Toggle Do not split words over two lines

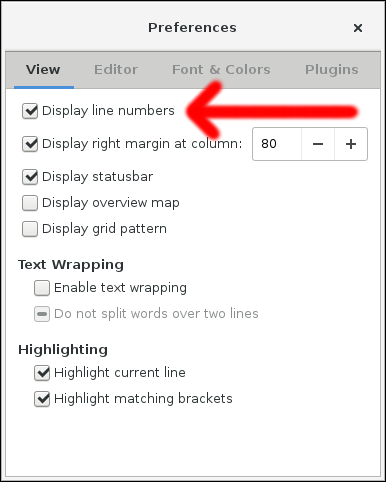click(42, 314)
